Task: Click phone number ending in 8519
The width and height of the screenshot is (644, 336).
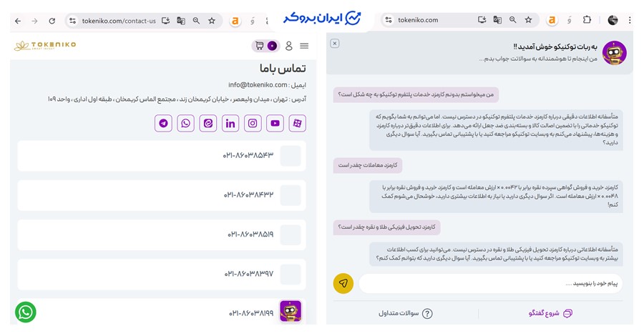Action: coord(250,234)
